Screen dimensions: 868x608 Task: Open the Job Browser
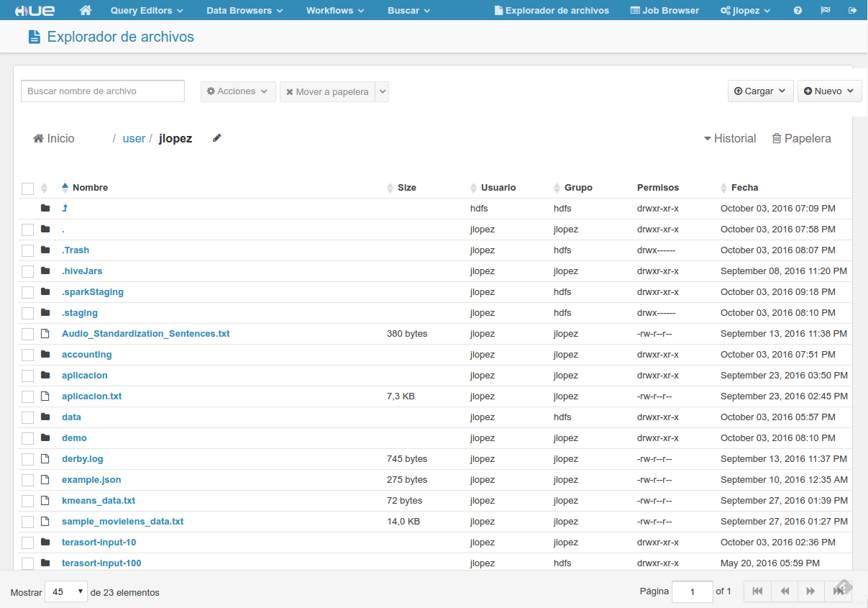(664, 11)
